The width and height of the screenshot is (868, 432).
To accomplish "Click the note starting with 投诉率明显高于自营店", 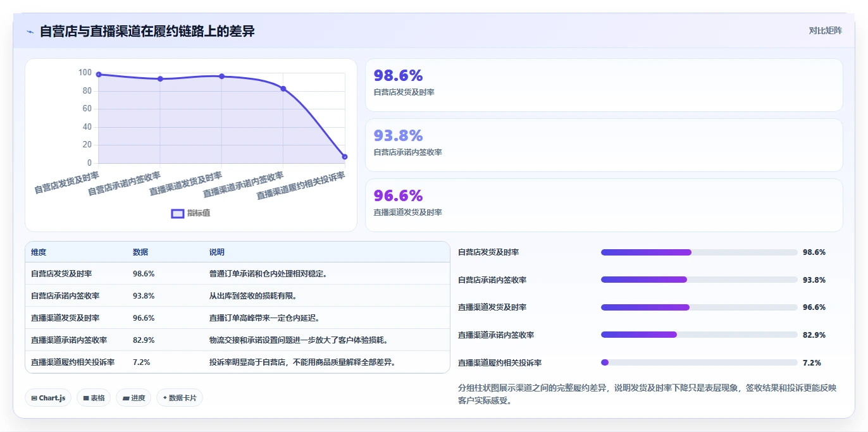I will (302, 362).
